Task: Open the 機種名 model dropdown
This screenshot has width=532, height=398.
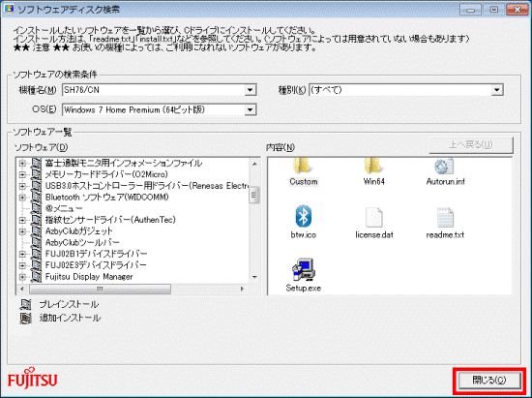Action: click(x=250, y=90)
